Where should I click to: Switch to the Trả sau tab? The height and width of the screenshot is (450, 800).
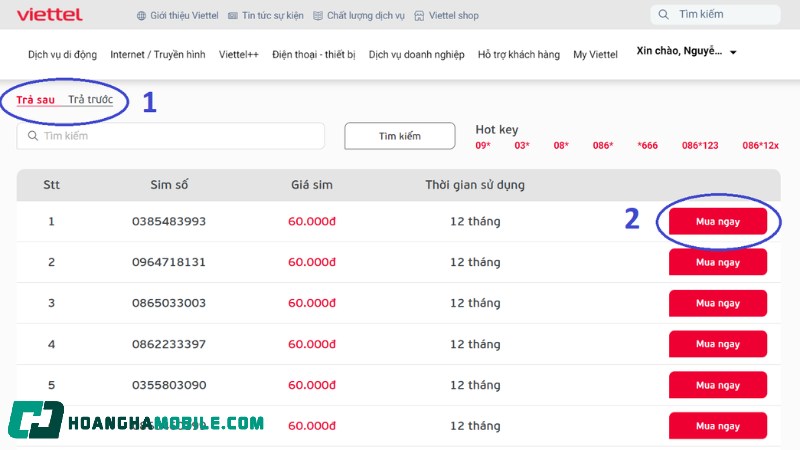pyautogui.click(x=36, y=100)
